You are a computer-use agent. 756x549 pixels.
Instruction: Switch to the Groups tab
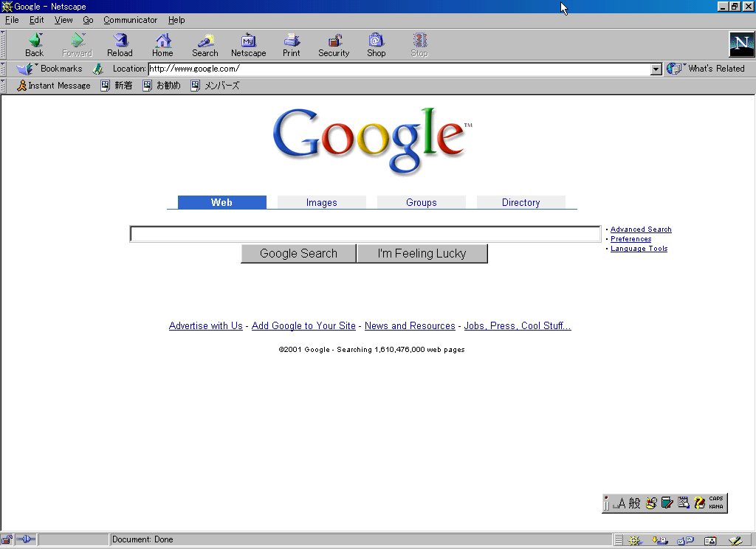click(x=422, y=202)
